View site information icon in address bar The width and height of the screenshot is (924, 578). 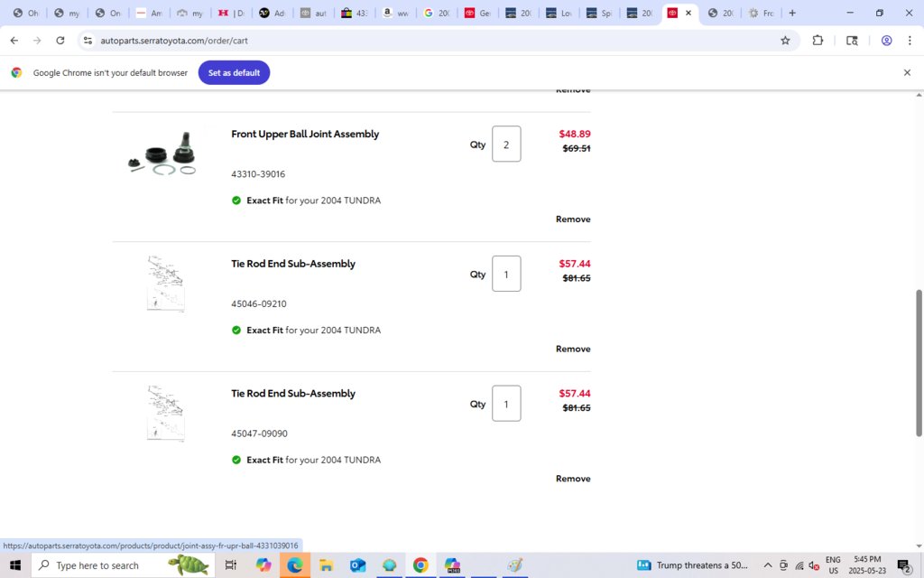coord(88,40)
